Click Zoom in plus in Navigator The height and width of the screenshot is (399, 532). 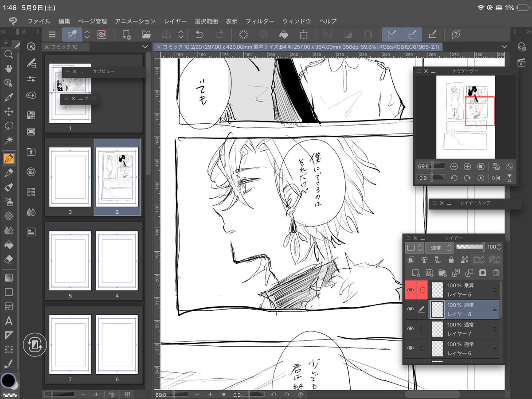pos(467,167)
